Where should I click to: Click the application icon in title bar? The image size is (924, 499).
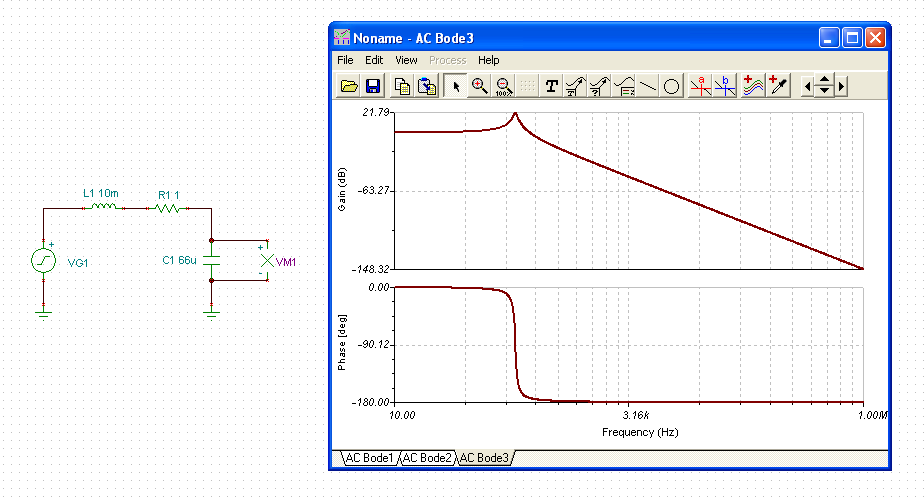pyautogui.click(x=342, y=38)
